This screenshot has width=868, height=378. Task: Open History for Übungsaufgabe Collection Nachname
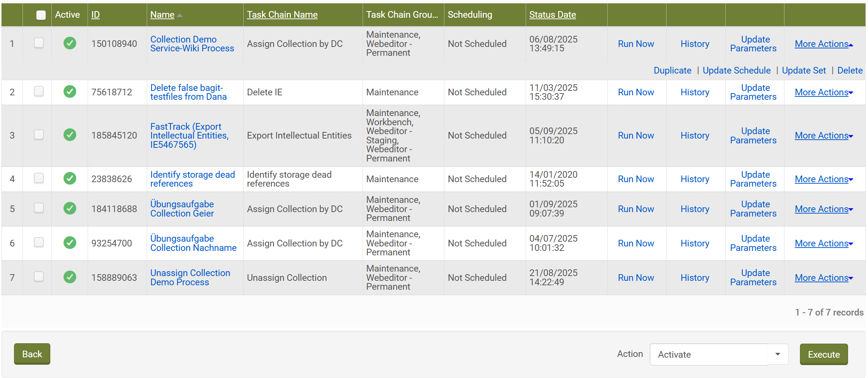[695, 243]
